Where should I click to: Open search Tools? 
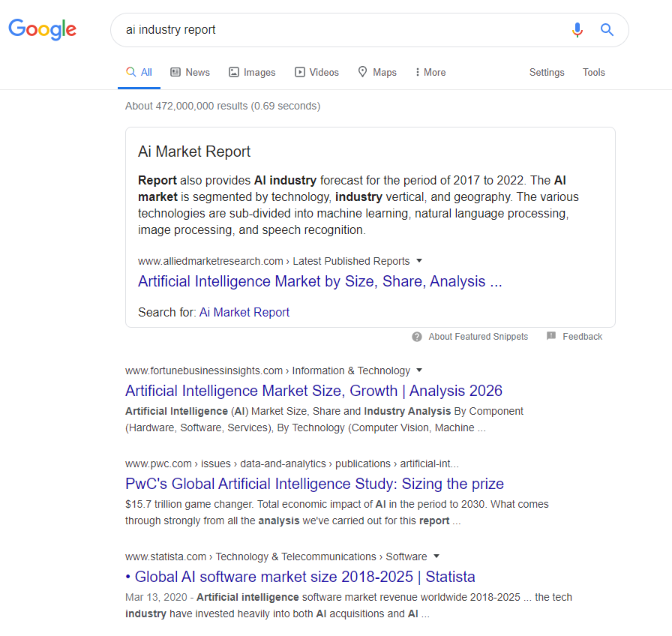click(593, 73)
